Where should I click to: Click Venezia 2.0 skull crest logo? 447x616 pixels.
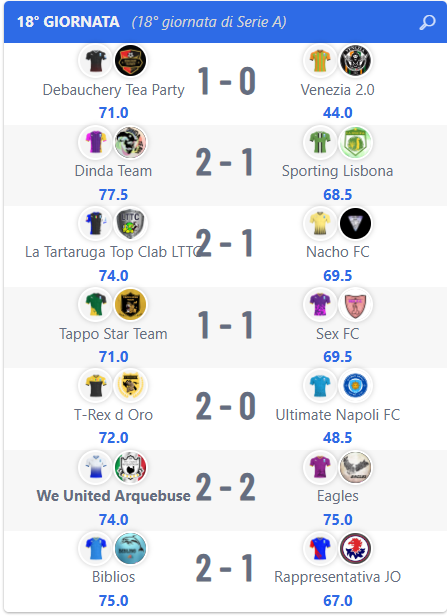(x=355, y=60)
